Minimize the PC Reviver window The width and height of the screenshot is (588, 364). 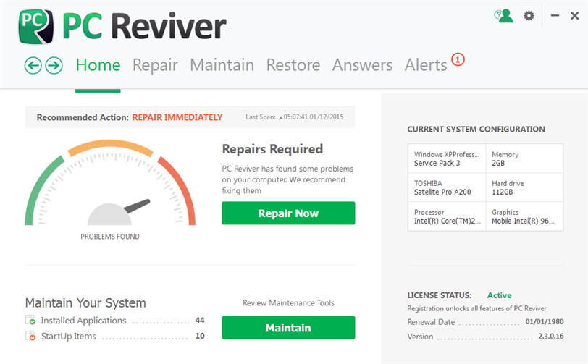[555, 15]
